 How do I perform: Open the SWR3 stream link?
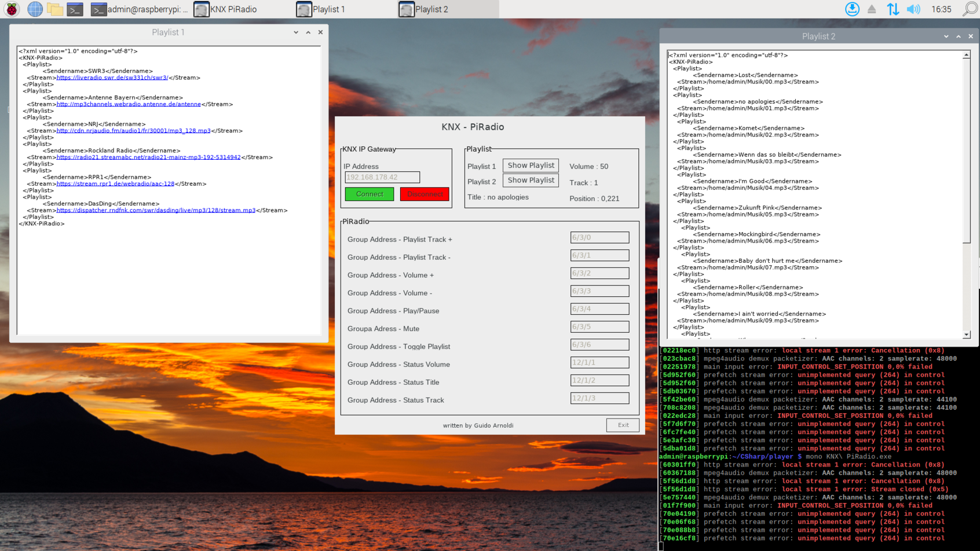coord(112,78)
